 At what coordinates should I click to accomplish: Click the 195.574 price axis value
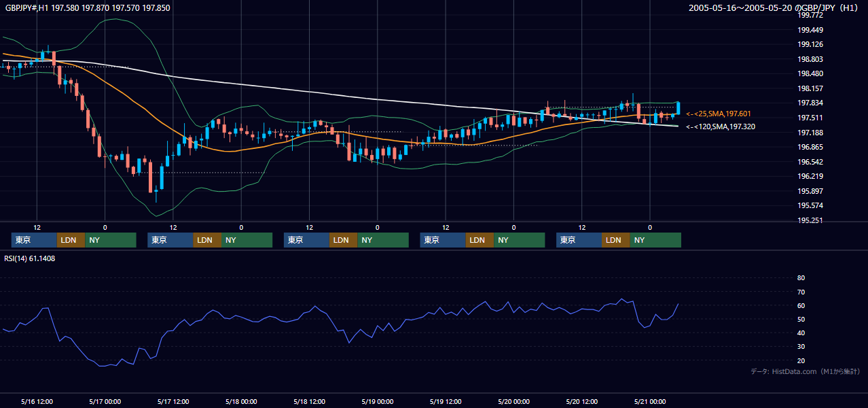coord(810,206)
